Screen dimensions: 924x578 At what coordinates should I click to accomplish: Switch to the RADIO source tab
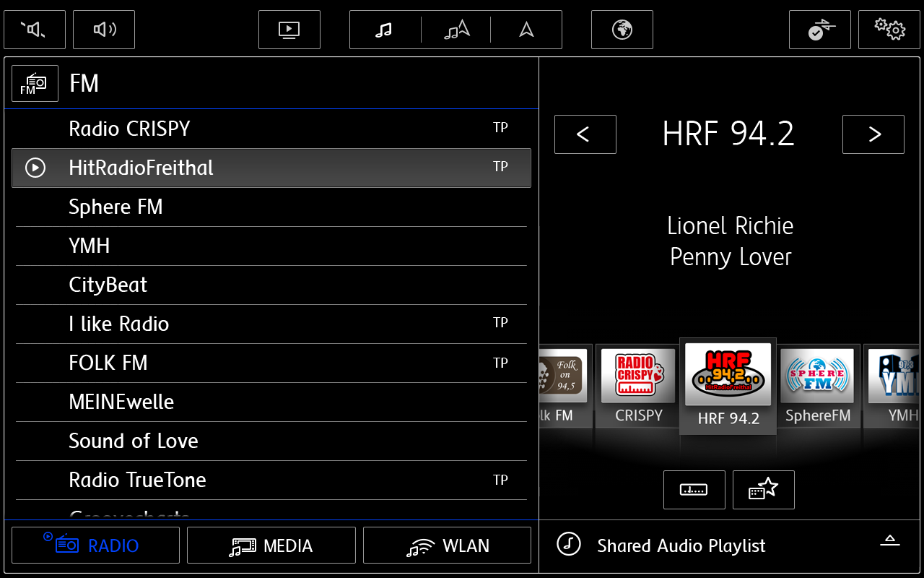(x=96, y=545)
